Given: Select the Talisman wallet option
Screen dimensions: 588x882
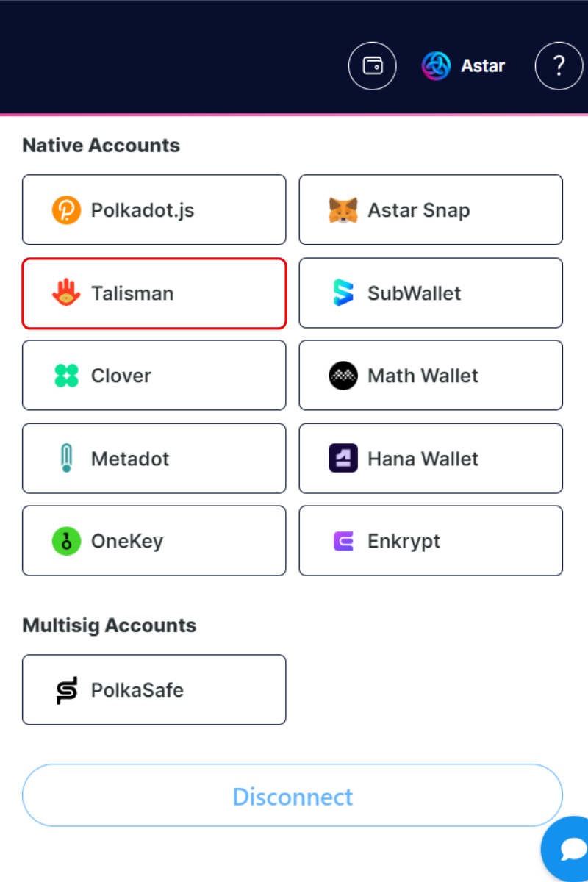Looking at the screenshot, I should pyautogui.click(x=154, y=293).
